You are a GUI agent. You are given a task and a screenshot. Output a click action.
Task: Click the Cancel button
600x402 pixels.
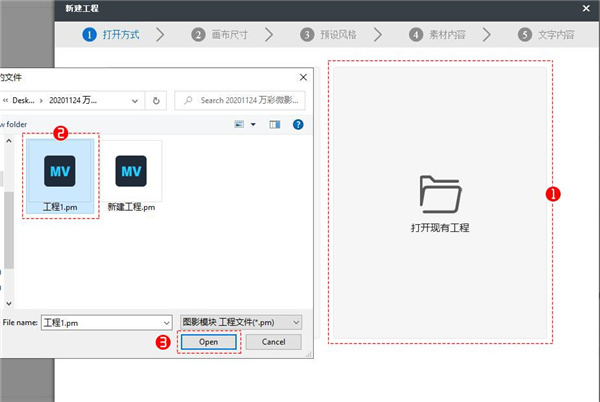point(273,342)
